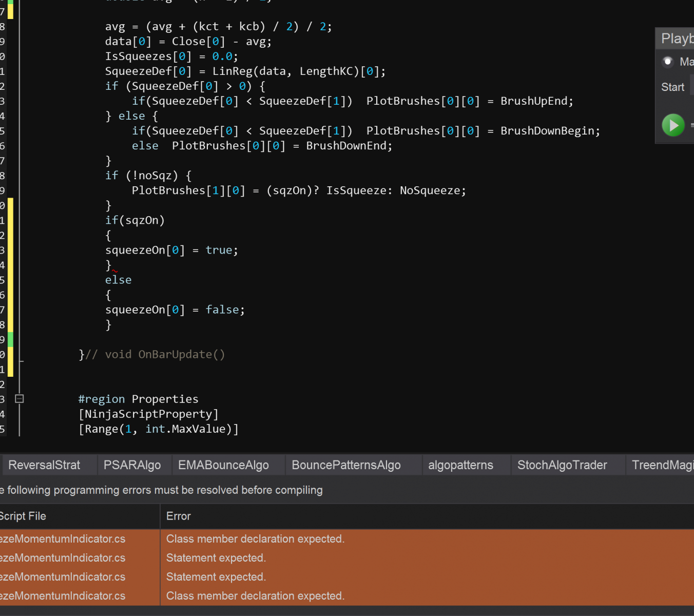This screenshot has width=694, height=616.
Task: Click the '[Range(1, int.MaxValue)]' attribute line
Action: [x=158, y=429]
